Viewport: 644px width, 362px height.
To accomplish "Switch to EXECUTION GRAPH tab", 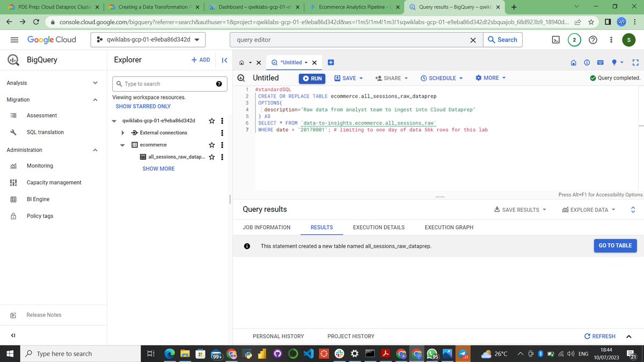I will point(449,227).
